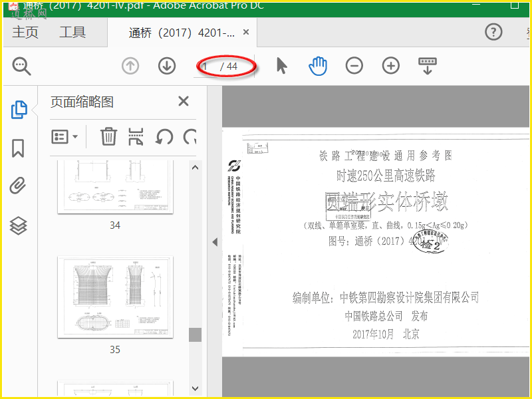Close the 页面缩略图 panel

184,101
